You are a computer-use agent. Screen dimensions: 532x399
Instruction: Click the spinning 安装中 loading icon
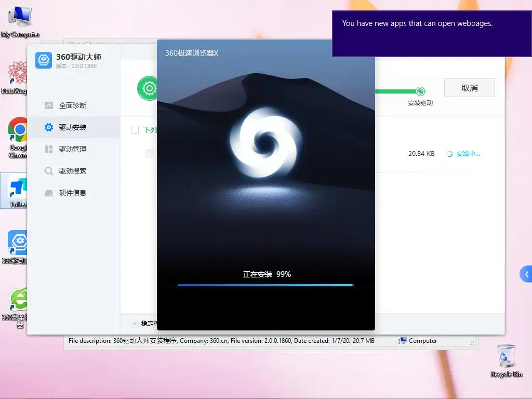(449, 154)
